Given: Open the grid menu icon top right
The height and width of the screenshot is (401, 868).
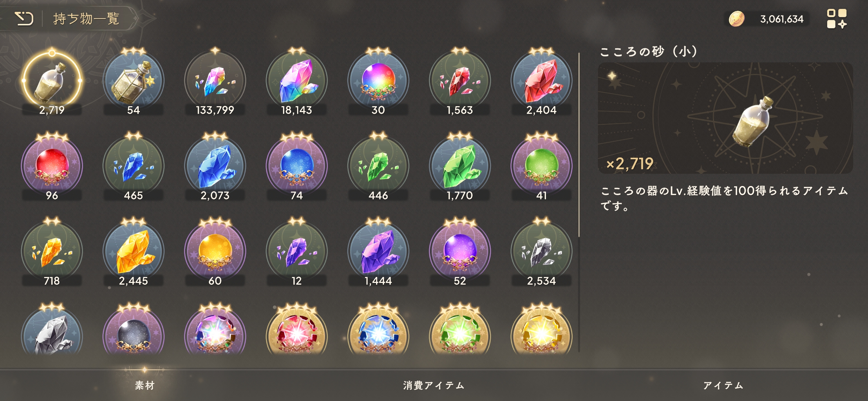Looking at the screenshot, I should click(x=836, y=19).
